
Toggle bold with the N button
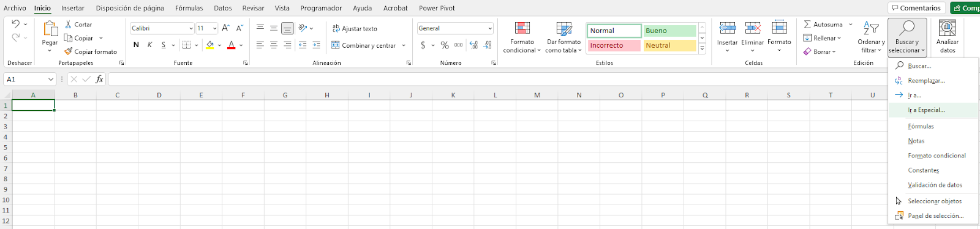[x=136, y=45]
